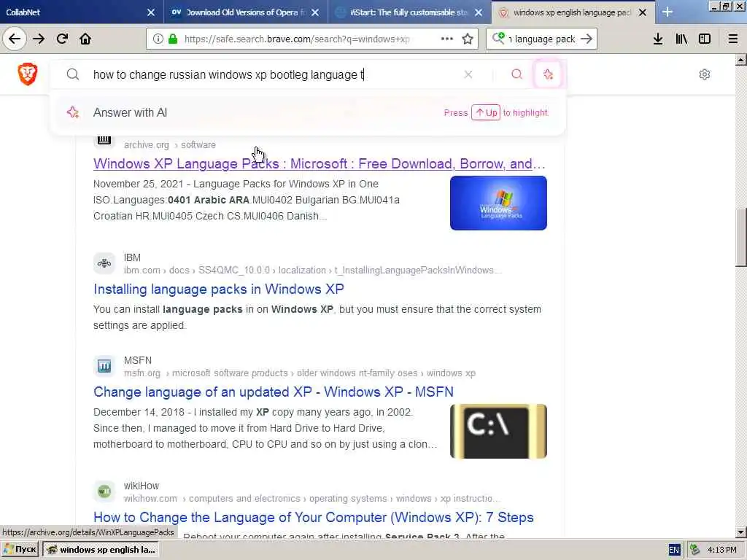This screenshot has width=747, height=560.
Task: Open Installing language packs in Windows XP
Action: [x=219, y=289]
